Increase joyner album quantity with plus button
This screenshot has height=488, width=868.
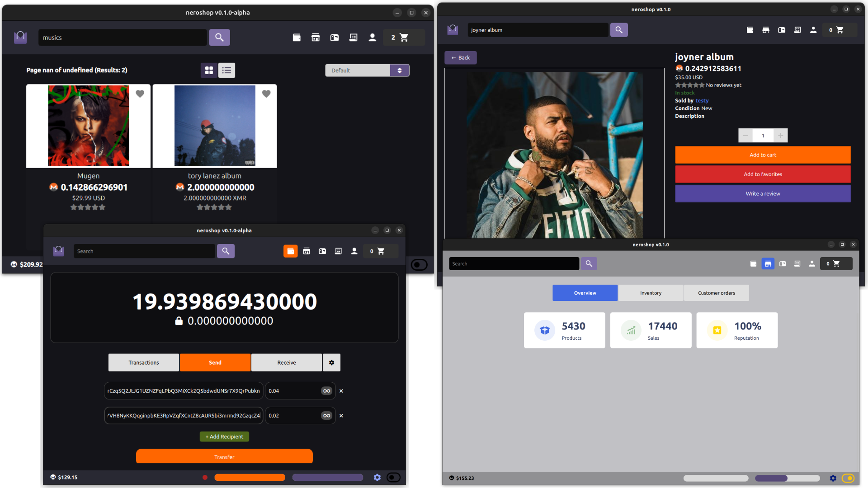point(780,136)
